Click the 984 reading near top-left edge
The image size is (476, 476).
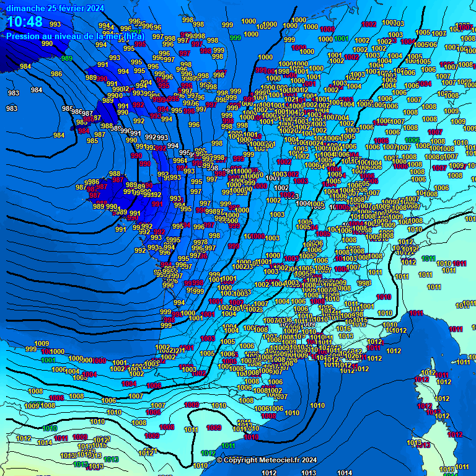[x=25, y=66]
